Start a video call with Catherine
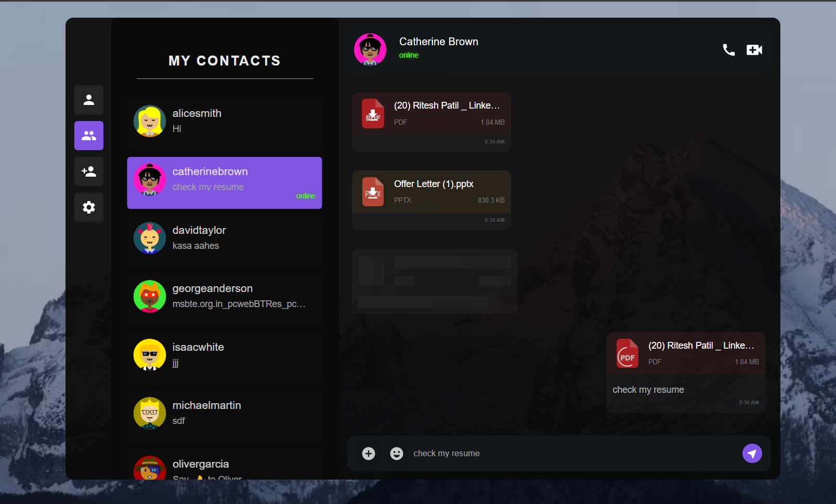 click(754, 50)
